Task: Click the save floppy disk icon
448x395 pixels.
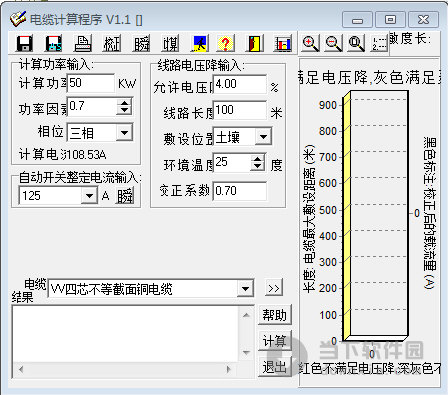Action: tap(24, 43)
